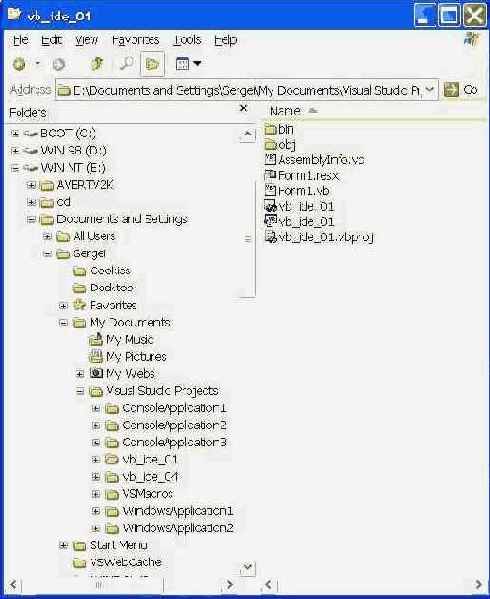Open the Tools menu

188,40
